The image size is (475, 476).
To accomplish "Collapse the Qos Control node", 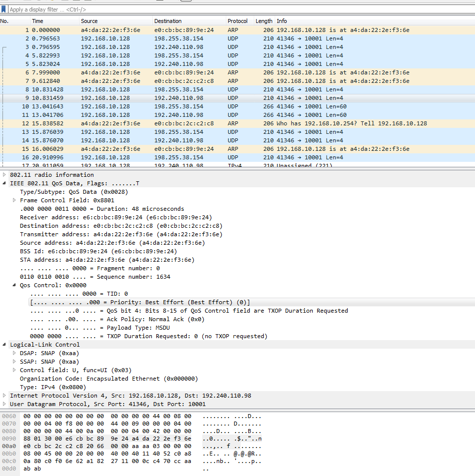I will [x=14, y=285].
